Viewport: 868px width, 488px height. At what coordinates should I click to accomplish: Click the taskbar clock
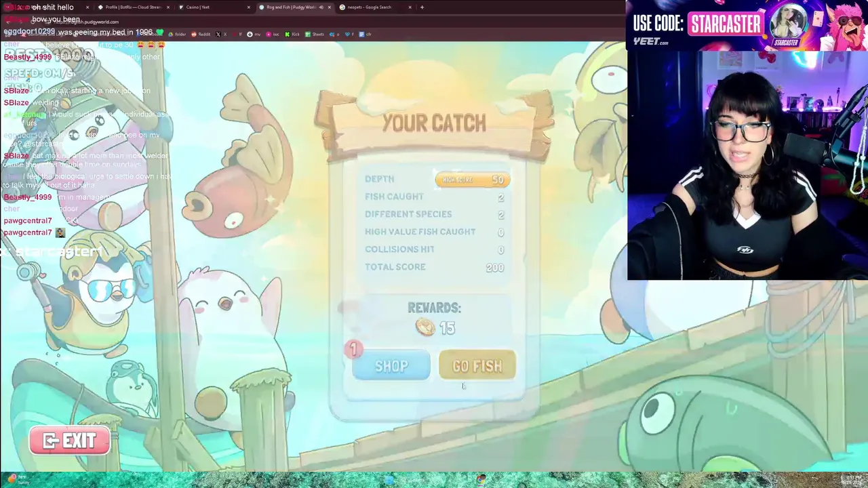tap(852, 480)
